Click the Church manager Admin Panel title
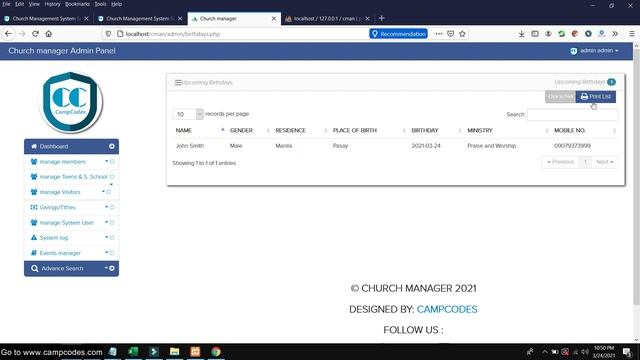This screenshot has height=360, width=640. tap(62, 51)
